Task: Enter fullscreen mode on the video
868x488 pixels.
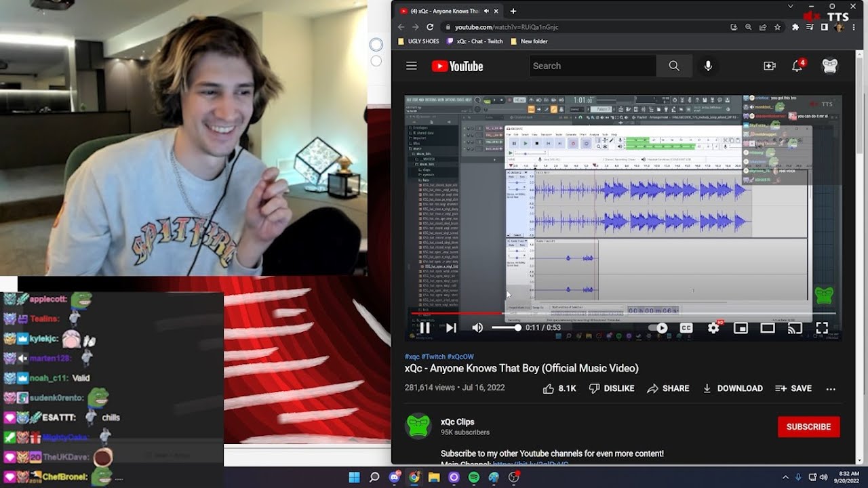Action: [822, 328]
